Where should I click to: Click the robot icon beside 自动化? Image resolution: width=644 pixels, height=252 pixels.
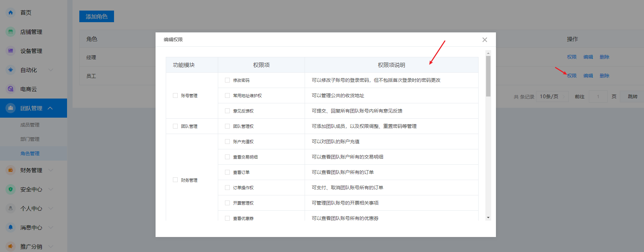point(11,70)
